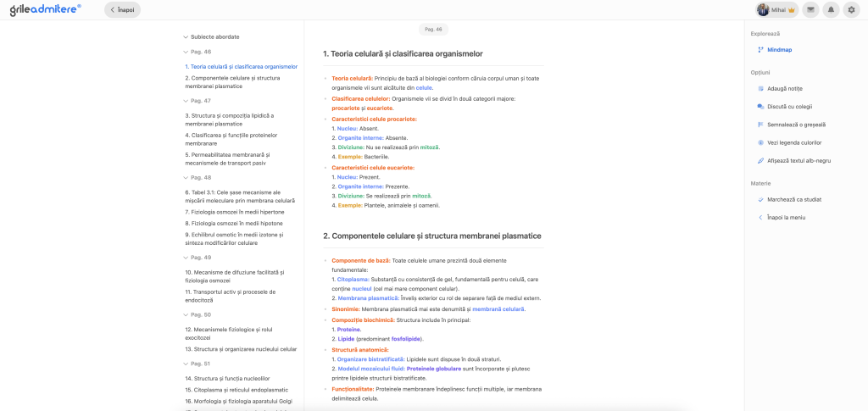Screen dimensions: 868x411
Task: Click the Semnalează o greșeală flag
Action: coord(760,124)
